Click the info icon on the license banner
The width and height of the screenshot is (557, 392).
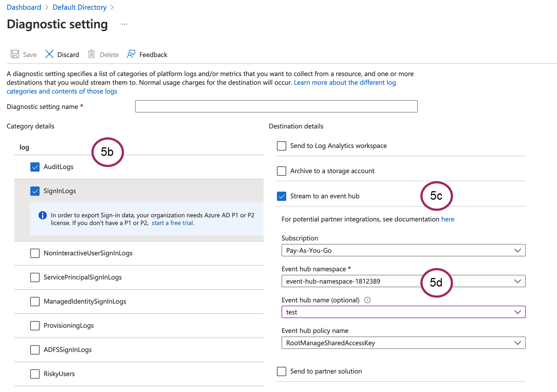[x=42, y=215]
